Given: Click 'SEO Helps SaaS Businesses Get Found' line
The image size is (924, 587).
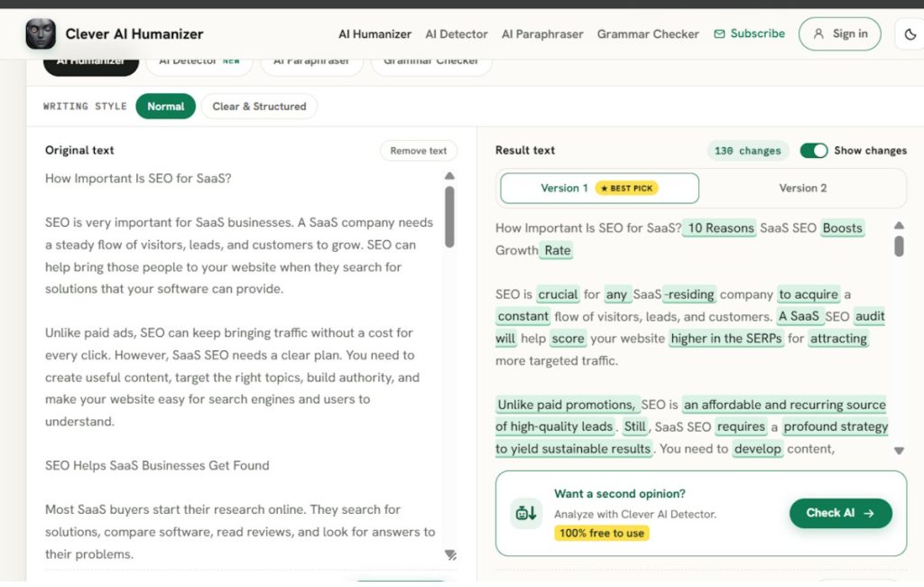Looking at the screenshot, I should (x=157, y=465).
